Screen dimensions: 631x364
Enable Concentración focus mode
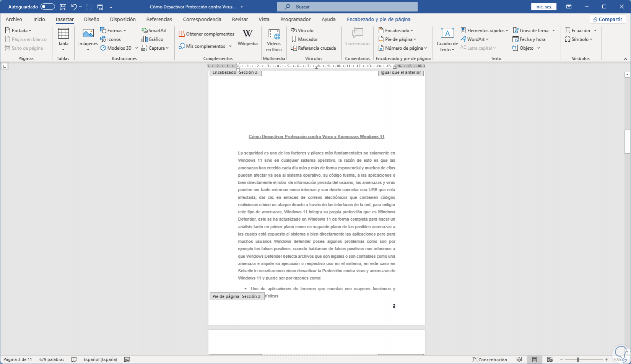490,359
